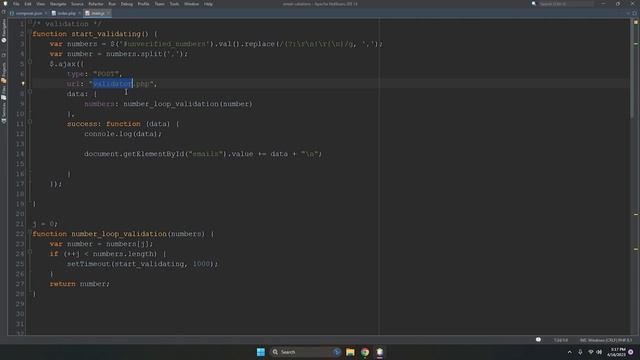Click the top yellow error stripe marker

coord(636,22)
